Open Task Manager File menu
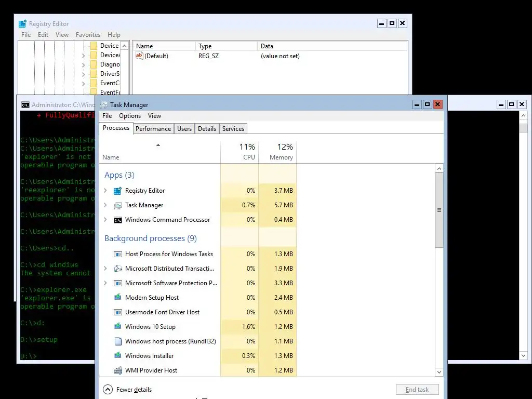 pos(107,116)
